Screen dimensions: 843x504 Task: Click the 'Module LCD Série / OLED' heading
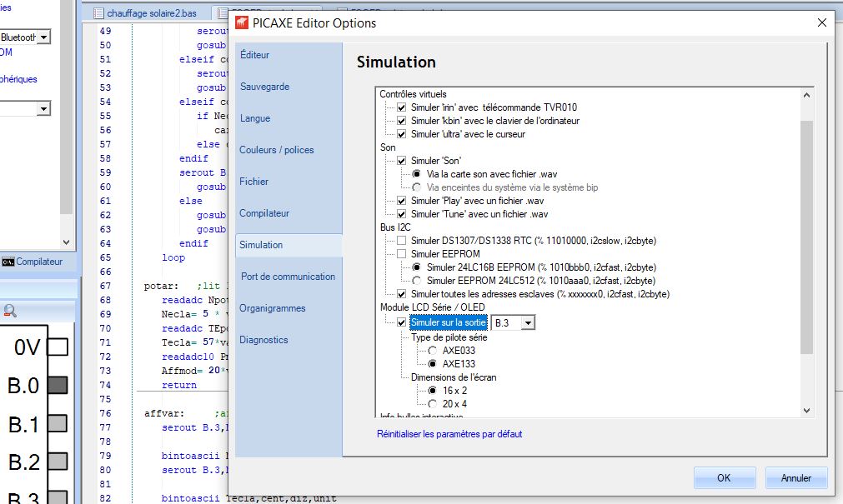[x=432, y=307]
